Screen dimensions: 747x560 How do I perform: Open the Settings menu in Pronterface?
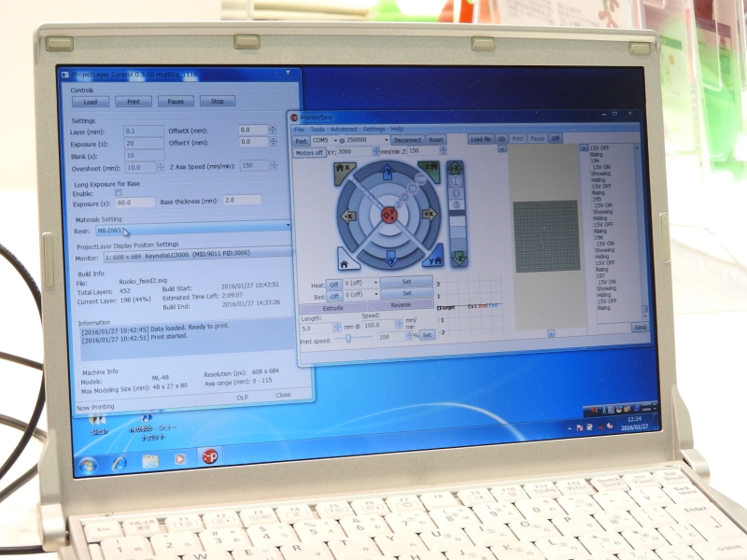tap(374, 129)
